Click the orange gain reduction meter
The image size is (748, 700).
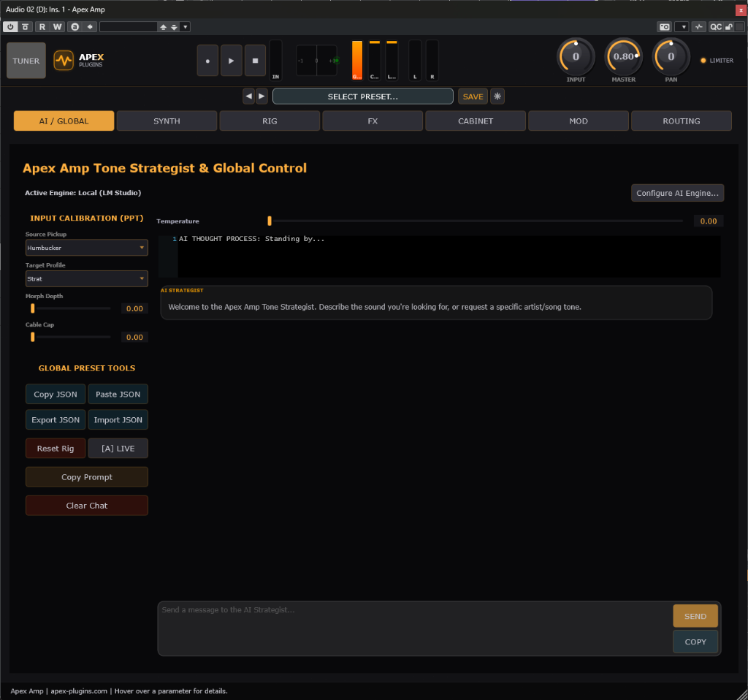tap(356, 60)
